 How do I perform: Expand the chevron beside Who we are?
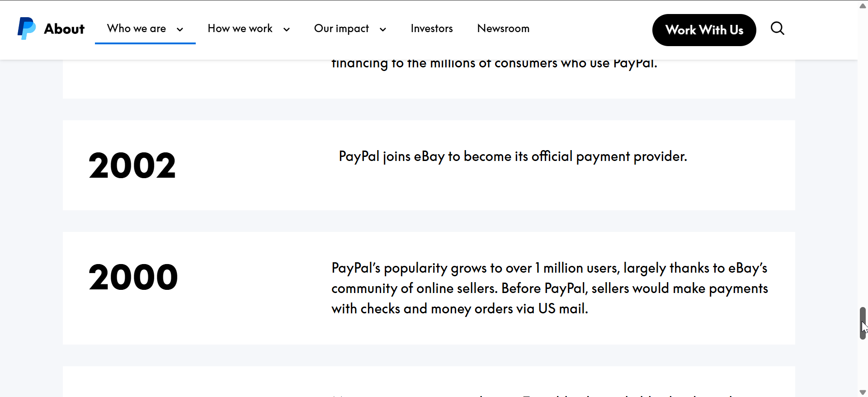click(180, 29)
